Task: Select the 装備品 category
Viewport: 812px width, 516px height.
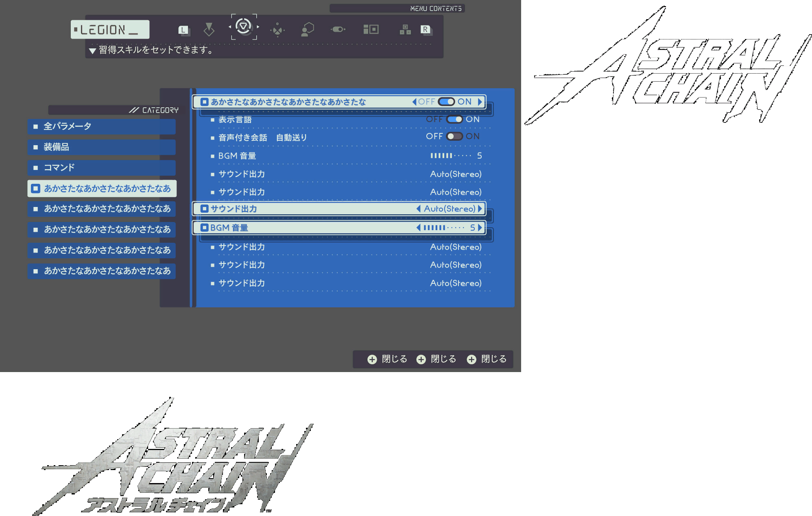Action: coord(102,147)
